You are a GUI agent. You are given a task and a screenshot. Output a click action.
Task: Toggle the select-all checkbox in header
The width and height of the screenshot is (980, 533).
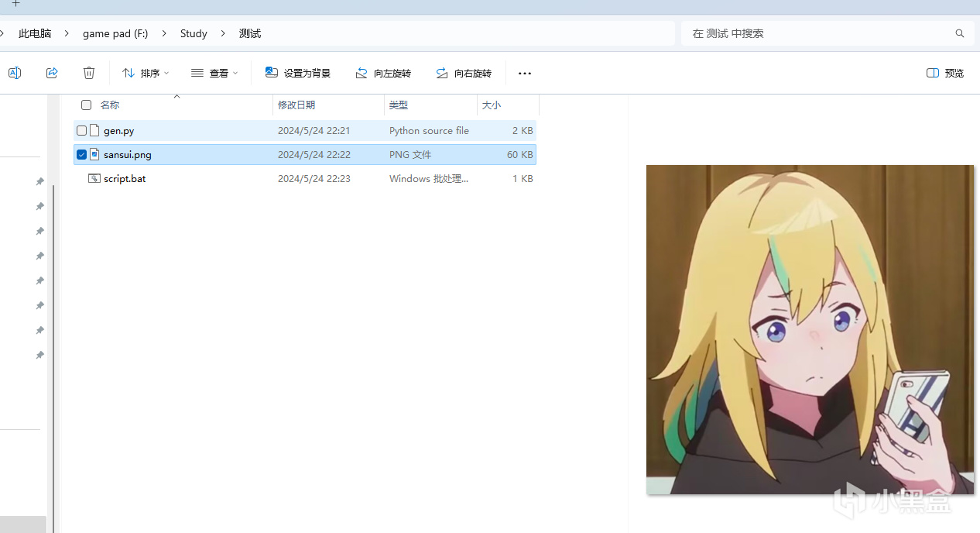coord(86,105)
